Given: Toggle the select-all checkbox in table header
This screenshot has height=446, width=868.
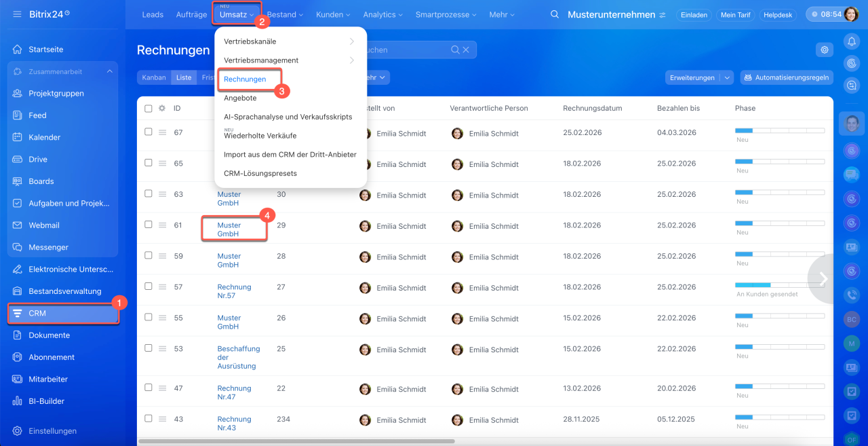Looking at the screenshot, I should (149, 108).
